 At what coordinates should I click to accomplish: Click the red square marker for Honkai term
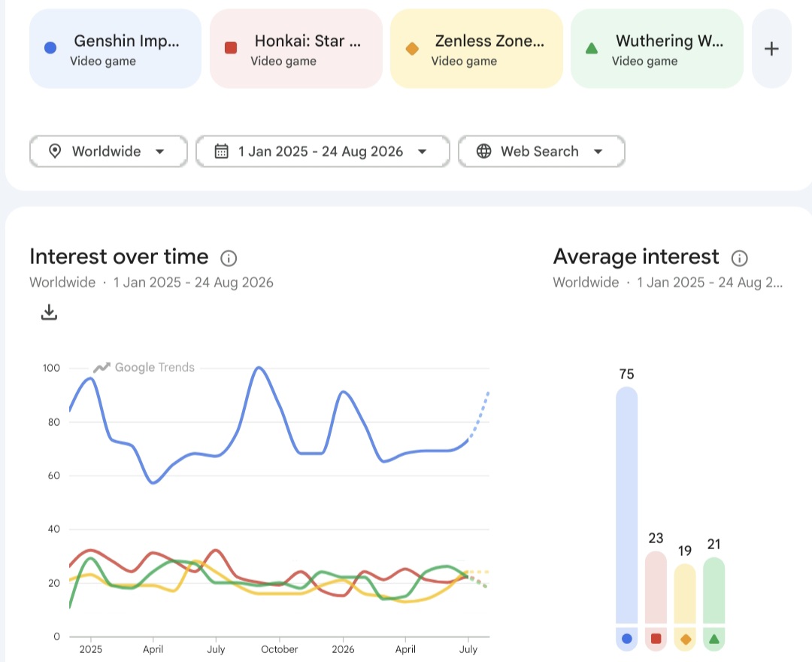[x=231, y=48]
